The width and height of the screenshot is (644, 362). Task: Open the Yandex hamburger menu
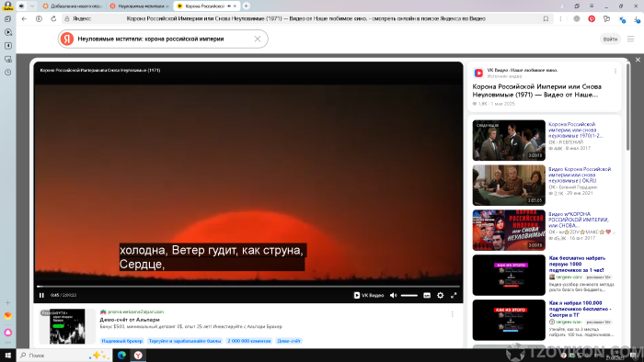pos(630,39)
